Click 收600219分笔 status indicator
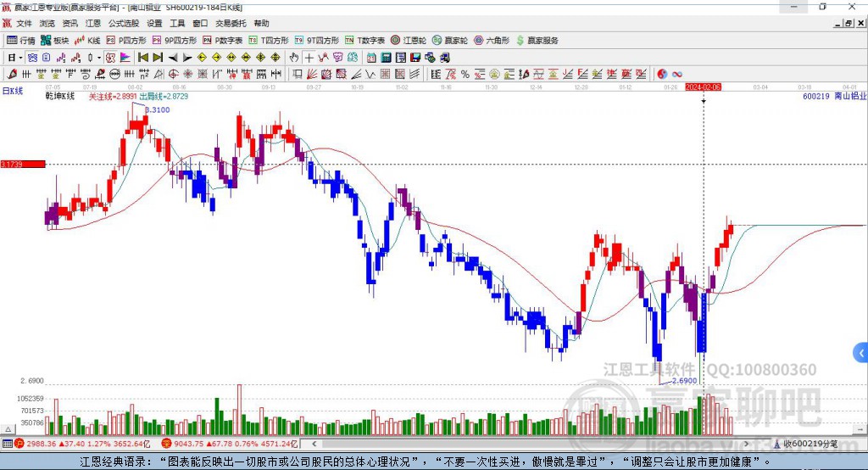 tap(805, 444)
